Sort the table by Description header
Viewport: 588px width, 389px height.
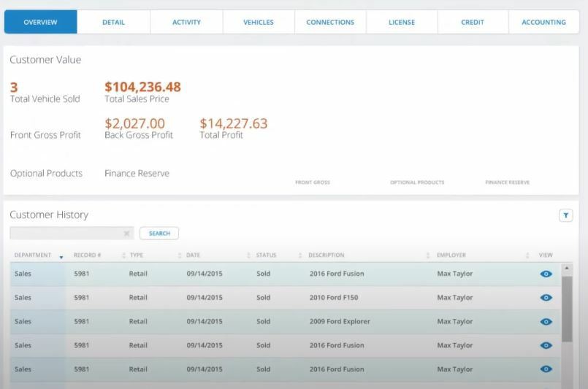[327, 255]
